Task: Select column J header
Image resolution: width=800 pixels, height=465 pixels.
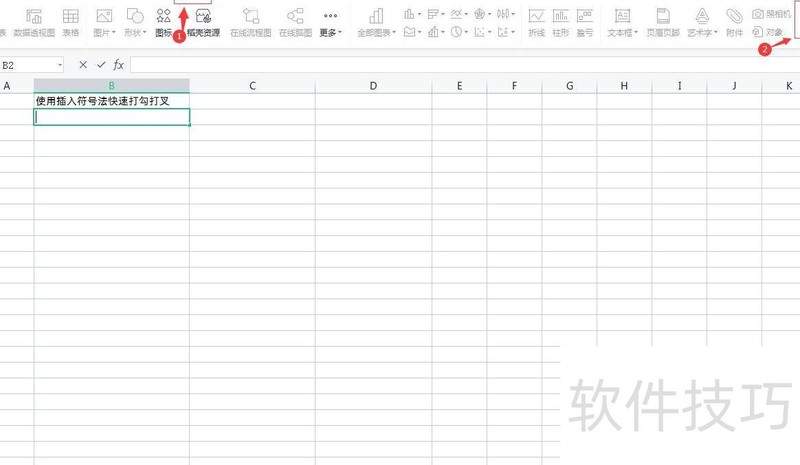Action: (x=734, y=86)
